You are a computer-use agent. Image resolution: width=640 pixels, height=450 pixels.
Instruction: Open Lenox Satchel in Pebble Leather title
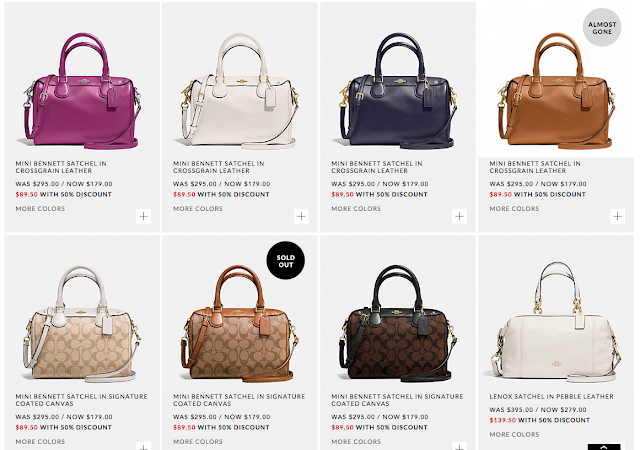(x=551, y=397)
